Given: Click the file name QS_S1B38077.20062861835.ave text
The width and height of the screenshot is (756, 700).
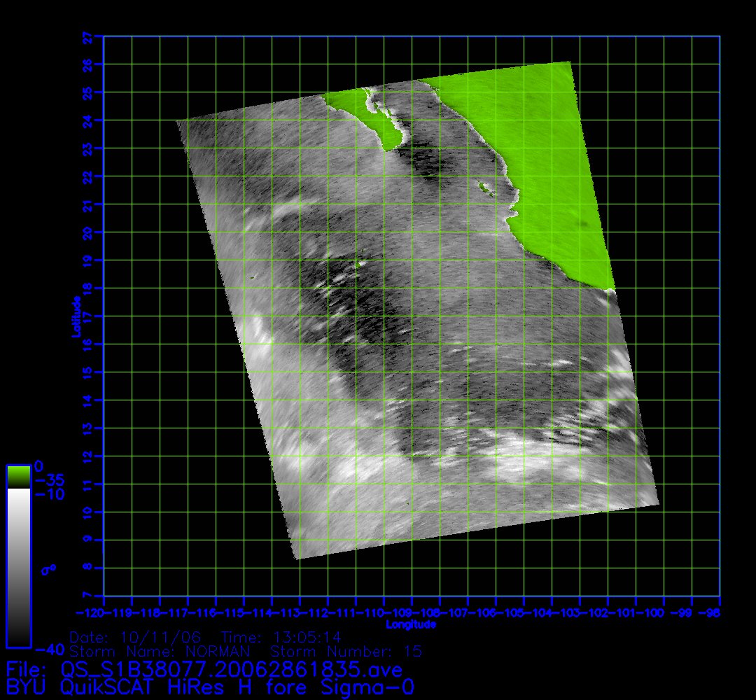Looking at the screenshot, I should pyautogui.click(x=232, y=670).
